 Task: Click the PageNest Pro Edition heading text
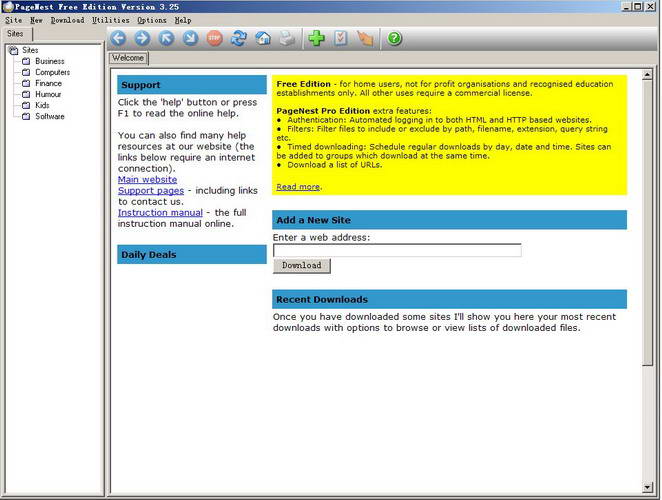[x=323, y=111]
